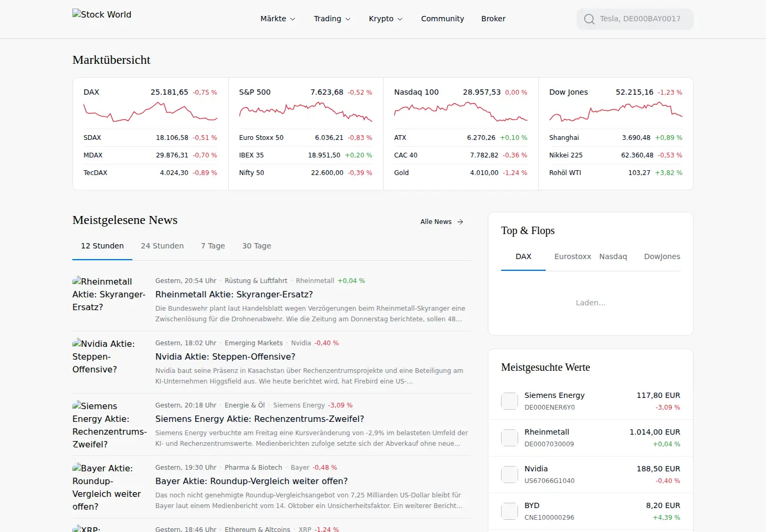Viewport: 766px width, 532px height.
Task: Select the Gold row in market overview
Action: pyautogui.click(x=461, y=173)
